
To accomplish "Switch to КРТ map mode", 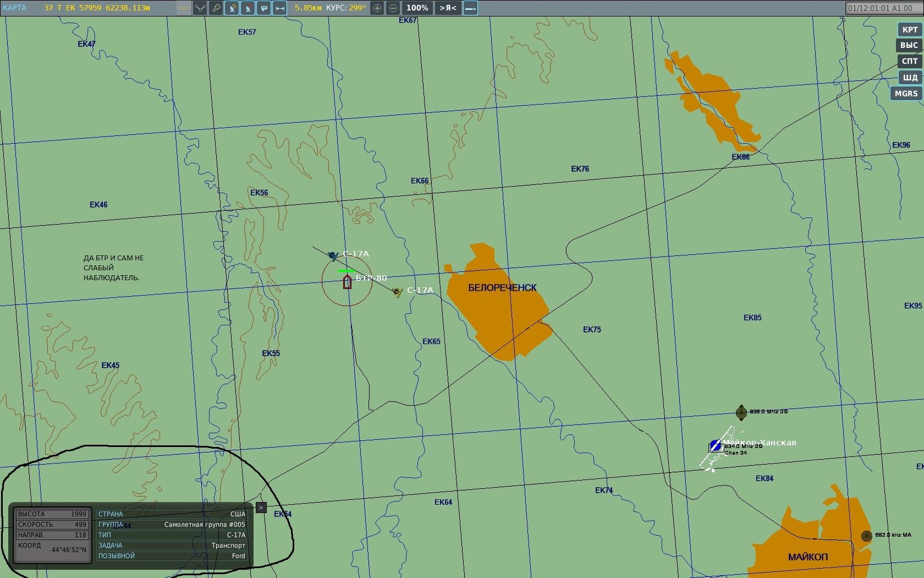I will click(x=910, y=30).
